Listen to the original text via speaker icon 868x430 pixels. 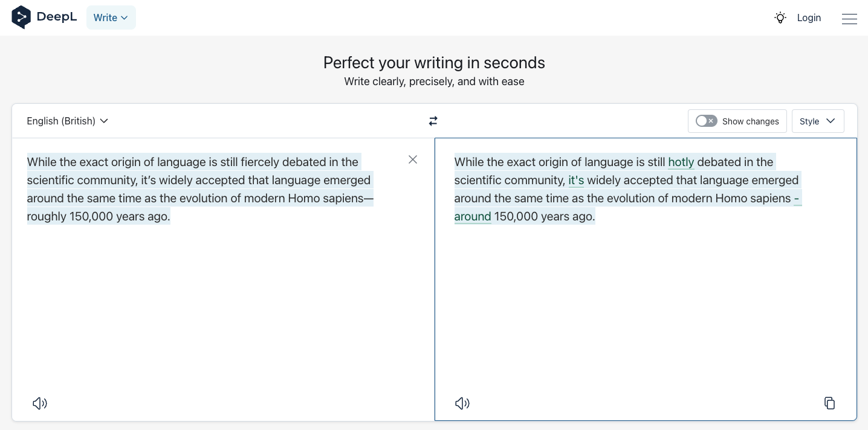pos(39,403)
